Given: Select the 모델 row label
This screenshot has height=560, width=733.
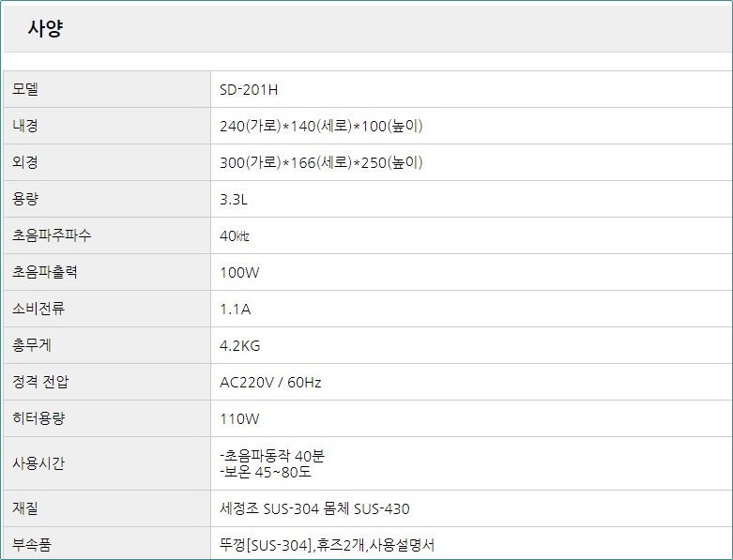Looking at the screenshot, I should (25, 89).
